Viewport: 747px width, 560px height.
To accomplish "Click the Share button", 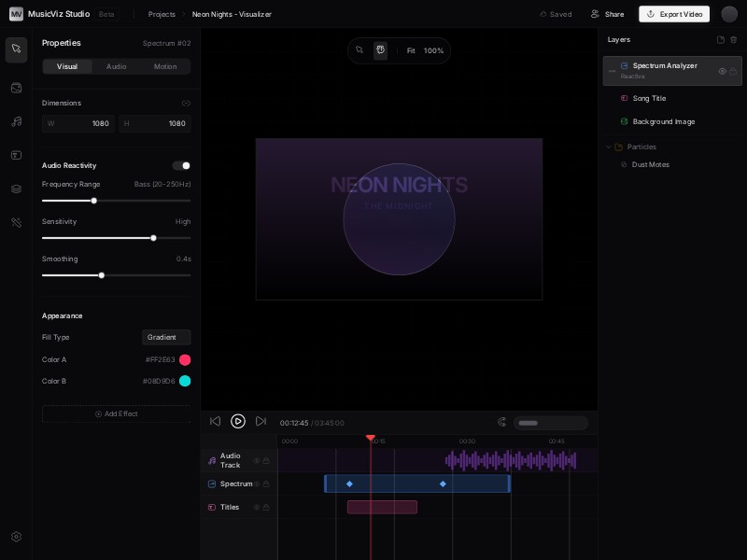I will point(607,14).
